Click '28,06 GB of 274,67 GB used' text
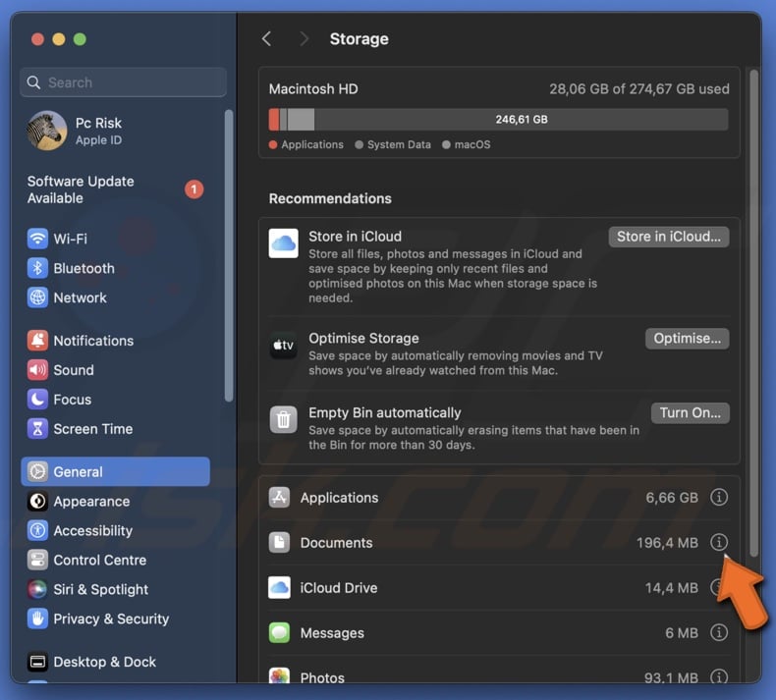This screenshot has width=776, height=700. coord(638,89)
